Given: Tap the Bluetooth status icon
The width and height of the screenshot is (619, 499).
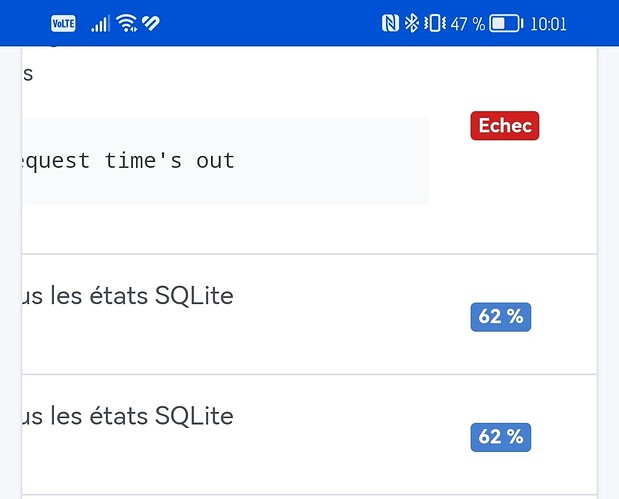Looking at the screenshot, I should pos(411,23).
